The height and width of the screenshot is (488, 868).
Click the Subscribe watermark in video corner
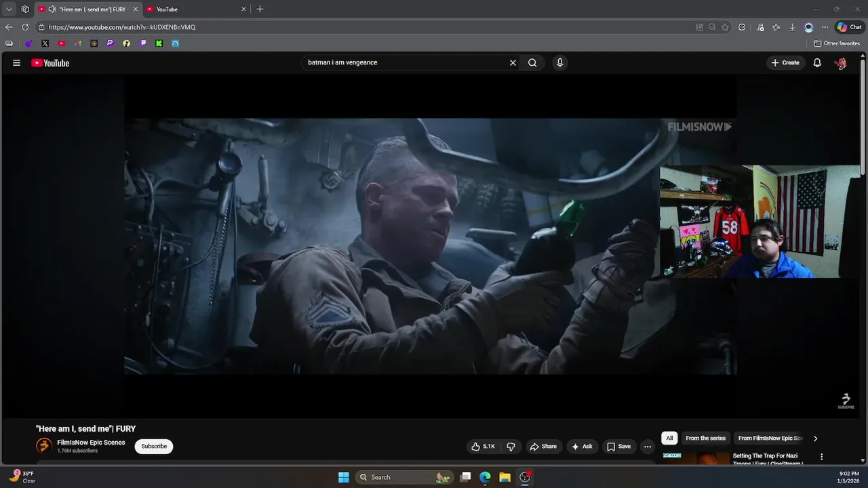click(x=846, y=401)
